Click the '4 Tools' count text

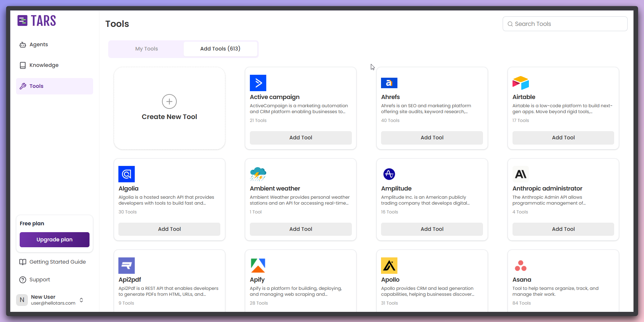pos(520,212)
